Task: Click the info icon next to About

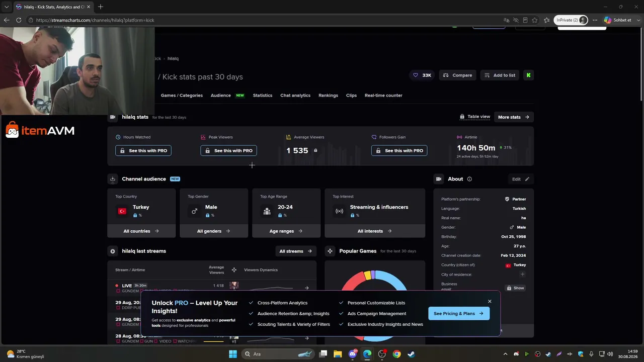Action: (x=469, y=179)
